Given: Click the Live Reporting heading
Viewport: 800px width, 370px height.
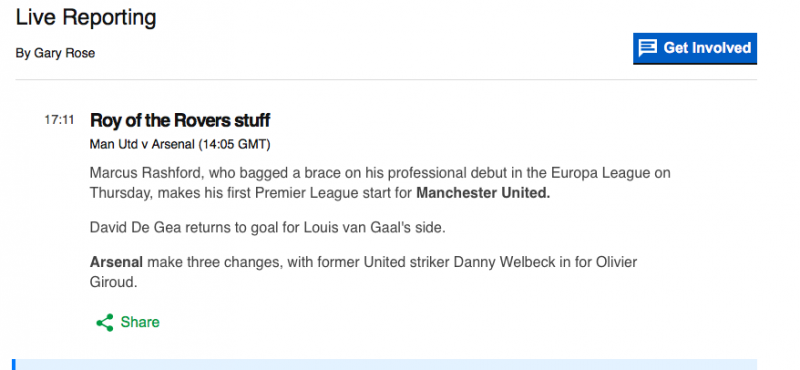Looking at the screenshot, I should tap(86, 17).
